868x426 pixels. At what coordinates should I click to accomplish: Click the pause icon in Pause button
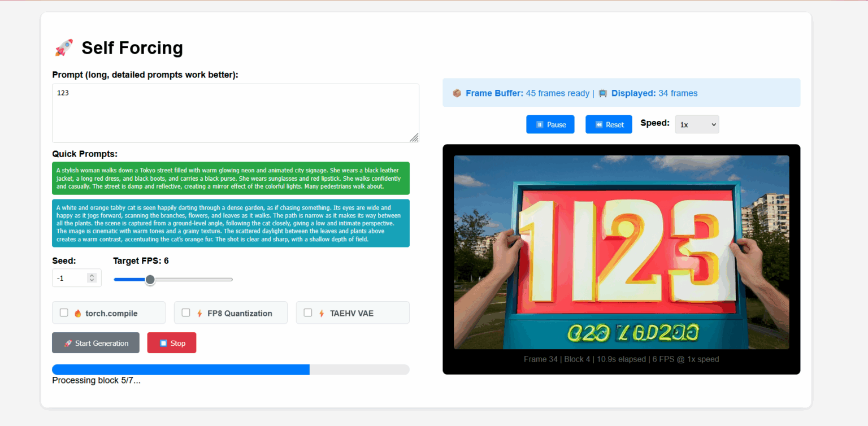540,125
